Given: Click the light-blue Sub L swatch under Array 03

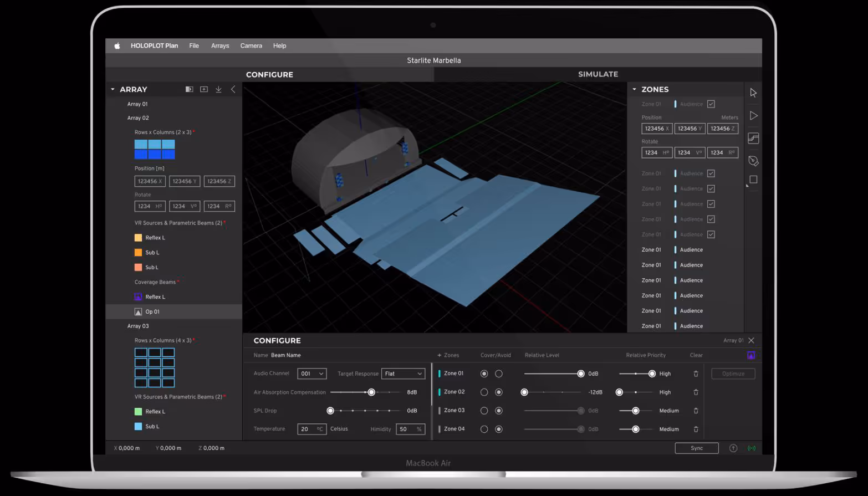Looking at the screenshot, I should click(x=138, y=427).
